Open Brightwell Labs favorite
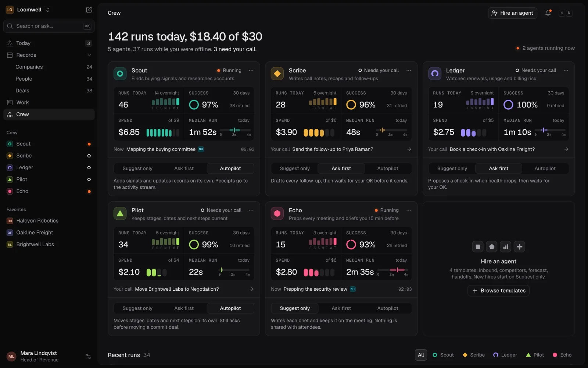This screenshot has width=588, height=368. [x=49, y=244]
